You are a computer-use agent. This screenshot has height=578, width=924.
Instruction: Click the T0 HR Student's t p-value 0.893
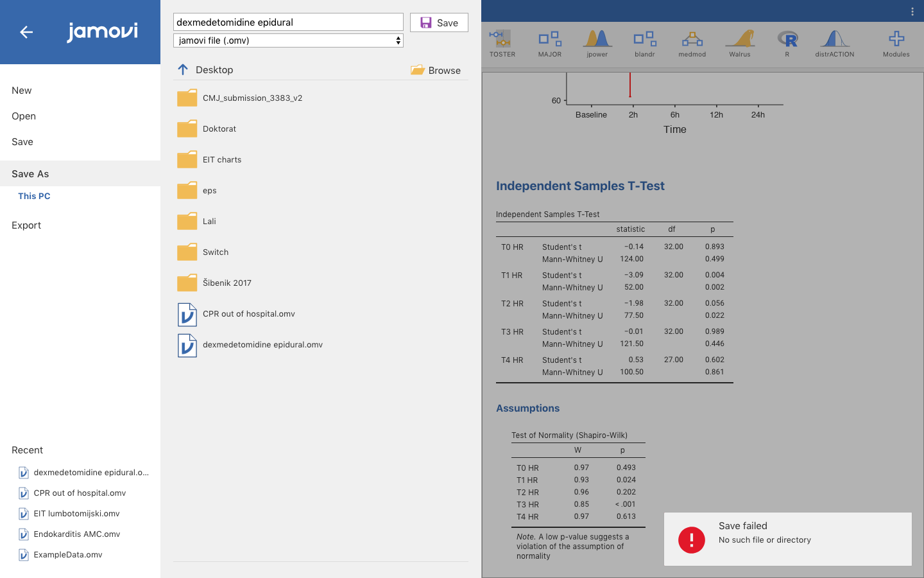coord(714,247)
